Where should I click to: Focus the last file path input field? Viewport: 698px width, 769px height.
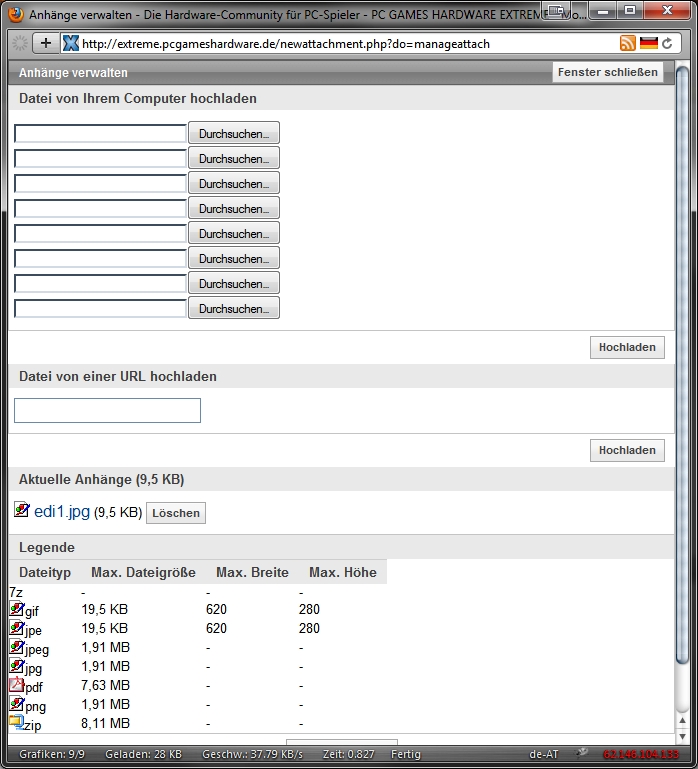(100, 308)
